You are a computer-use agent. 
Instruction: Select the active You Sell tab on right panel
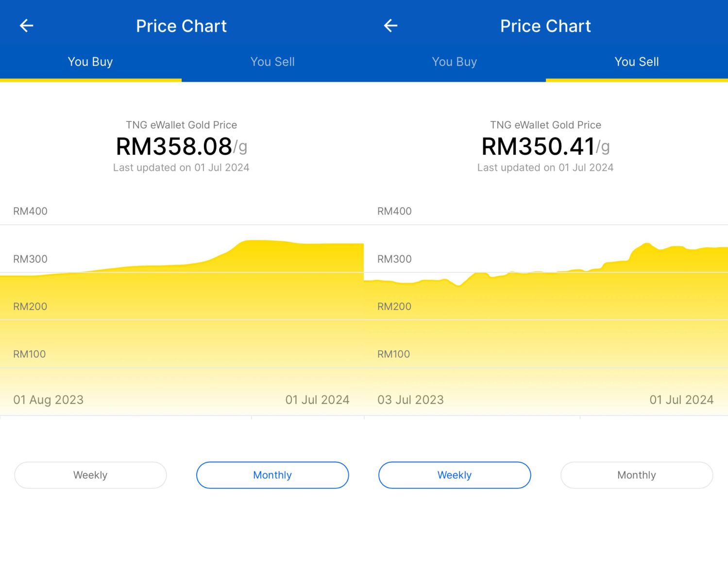click(637, 62)
